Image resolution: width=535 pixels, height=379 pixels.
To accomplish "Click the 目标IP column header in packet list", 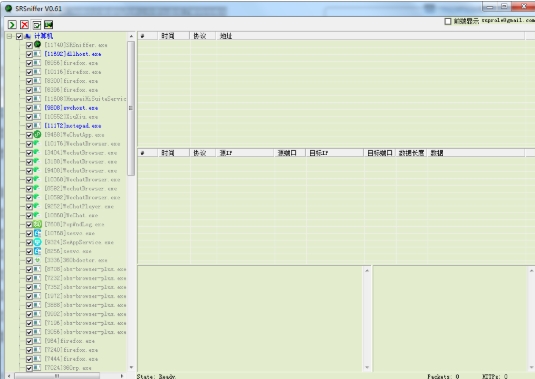I will pos(334,153).
